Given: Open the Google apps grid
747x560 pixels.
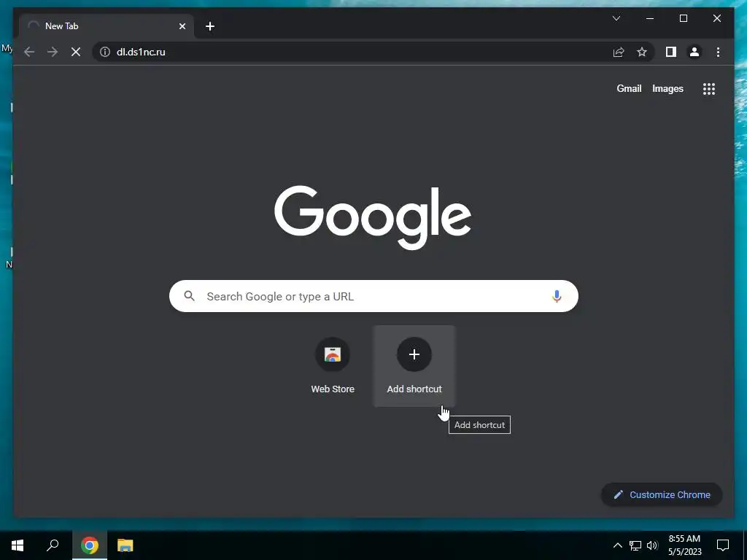Looking at the screenshot, I should coord(709,88).
